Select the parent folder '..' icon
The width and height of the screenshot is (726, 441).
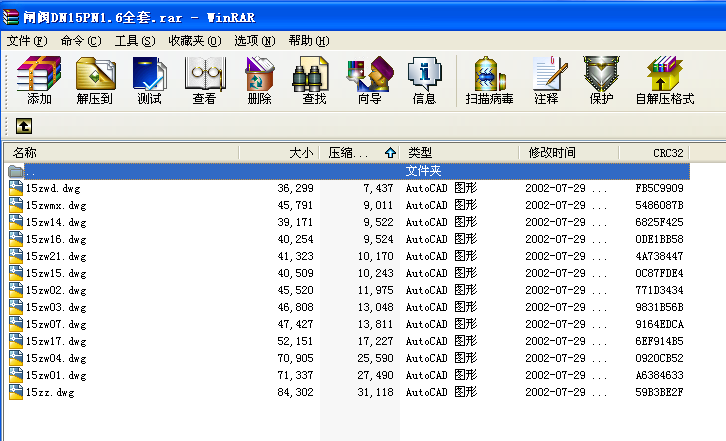pyautogui.click(x=16, y=171)
